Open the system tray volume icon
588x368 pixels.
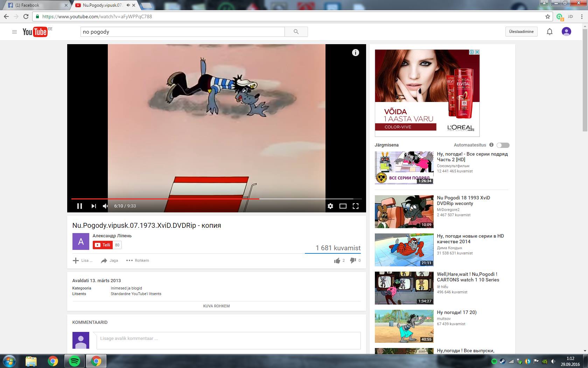553,361
